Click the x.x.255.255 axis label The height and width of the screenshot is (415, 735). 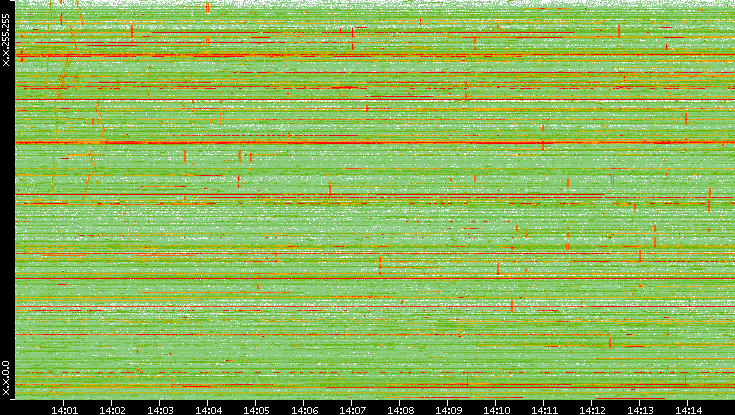click(6, 40)
